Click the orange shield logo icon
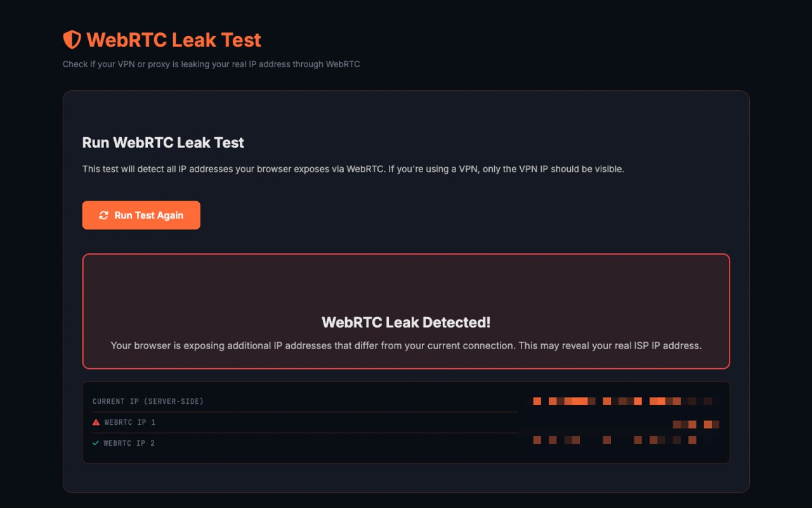Image resolution: width=812 pixels, height=508 pixels. coord(72,40)
